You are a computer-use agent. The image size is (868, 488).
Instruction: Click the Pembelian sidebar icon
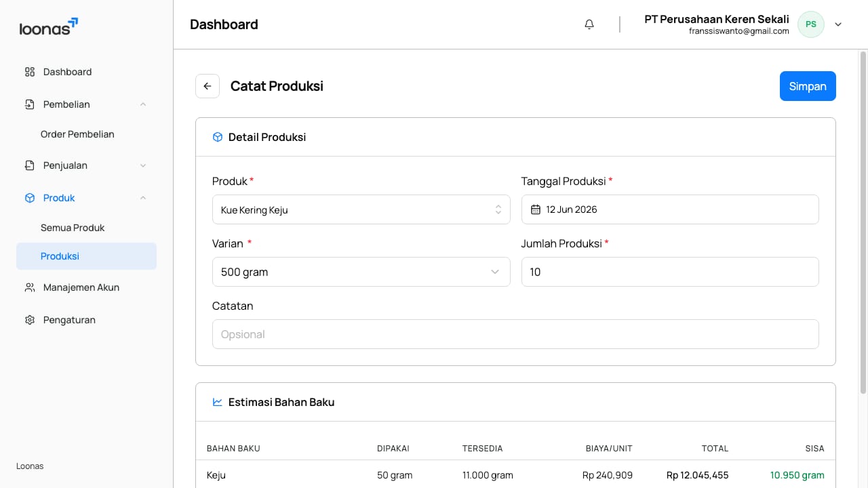click(x=30, y=104)
